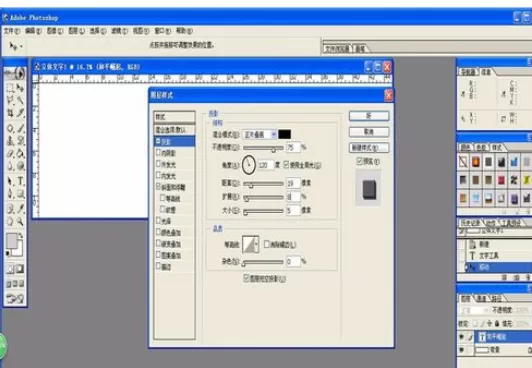Enable the 描边 (Stroke) checkbox

click(x=158, y=266)
